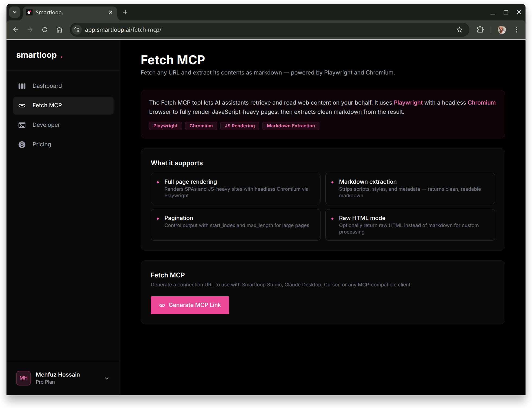The height and width of the screenshot is (408, 532).
Task: Open the Developer terminal icon in sidebar
Action: coord(22,125)
